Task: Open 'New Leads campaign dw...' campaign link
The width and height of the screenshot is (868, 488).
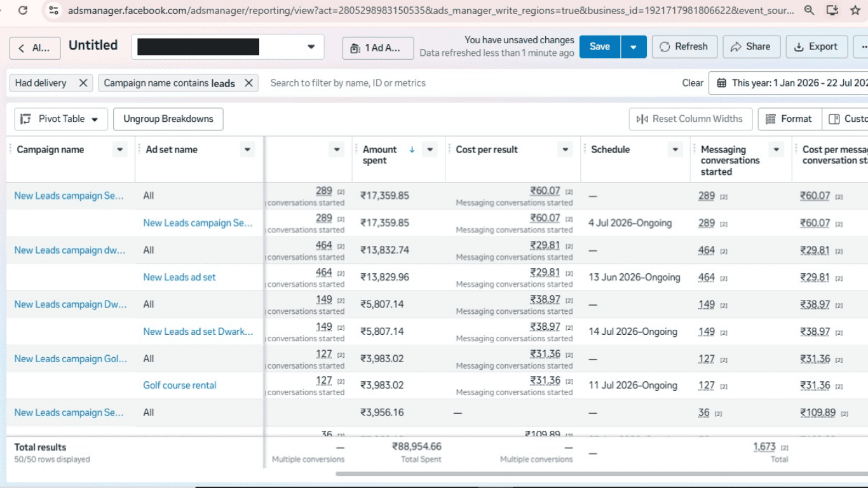Action: 70,250
